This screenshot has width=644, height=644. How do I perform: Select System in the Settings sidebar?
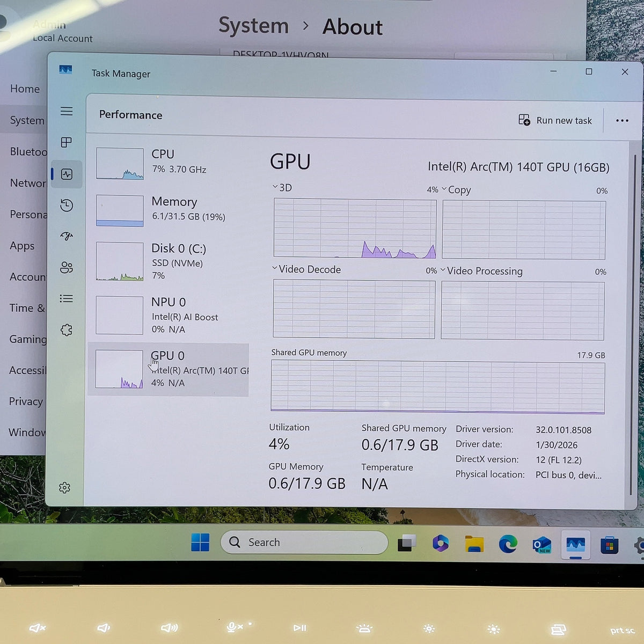pos(24,120)
